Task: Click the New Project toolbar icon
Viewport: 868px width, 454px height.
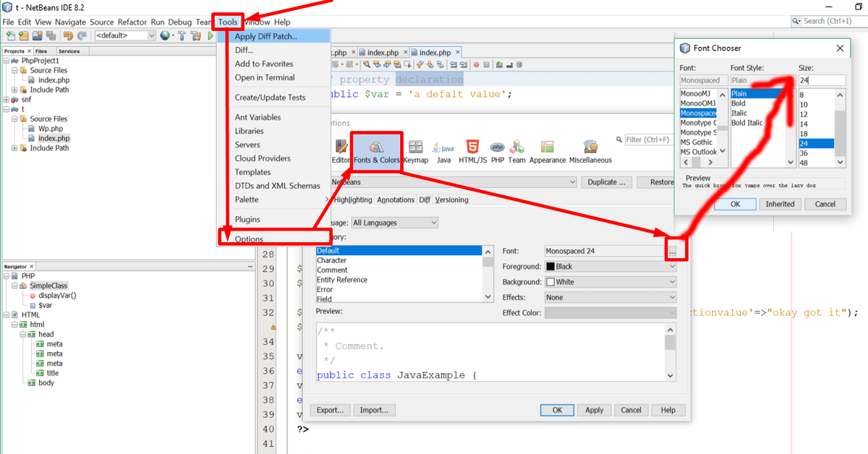Action: pos(23,35)
